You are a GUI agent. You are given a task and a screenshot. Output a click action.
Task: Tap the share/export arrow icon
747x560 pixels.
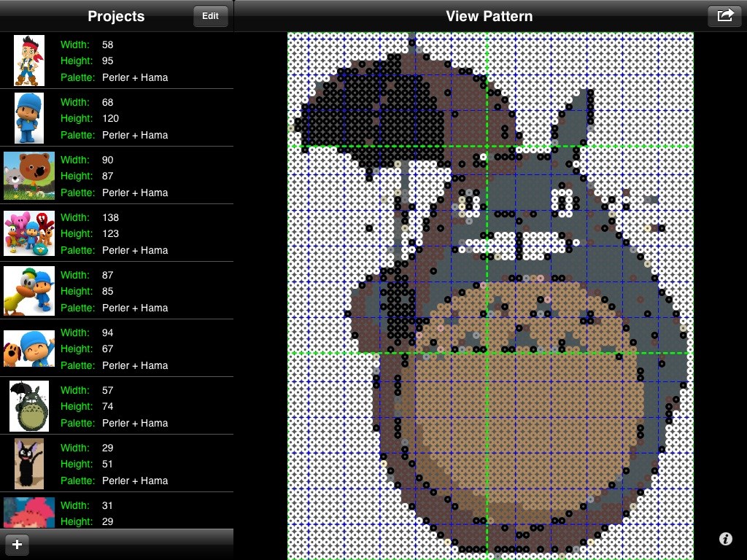(724, 16)
